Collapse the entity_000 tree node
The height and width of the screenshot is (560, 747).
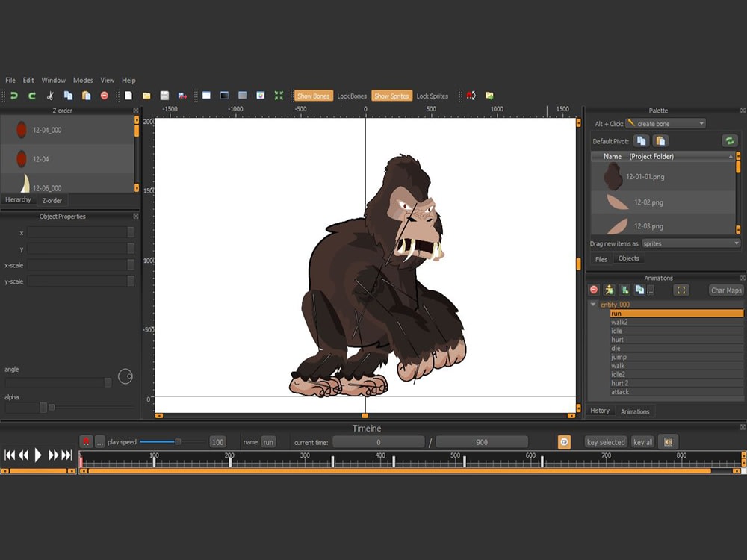[593, 305]
